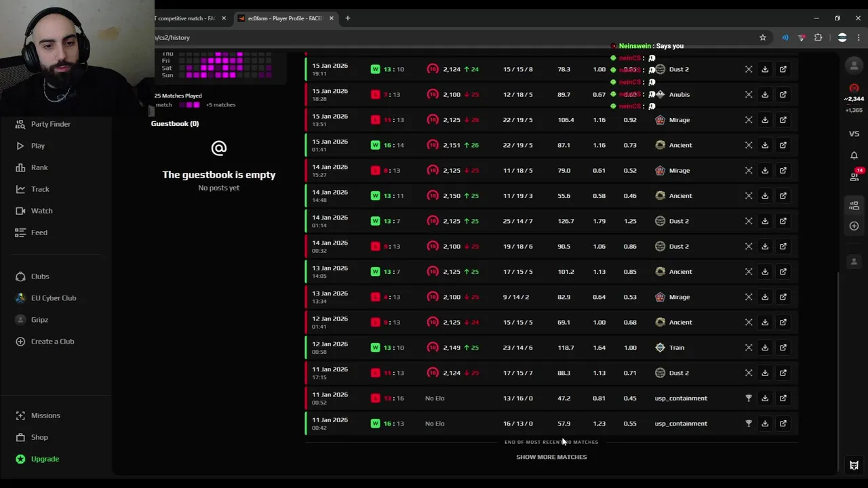Open Shop in sidebar
868x488 pixels.
click(39, 437)
